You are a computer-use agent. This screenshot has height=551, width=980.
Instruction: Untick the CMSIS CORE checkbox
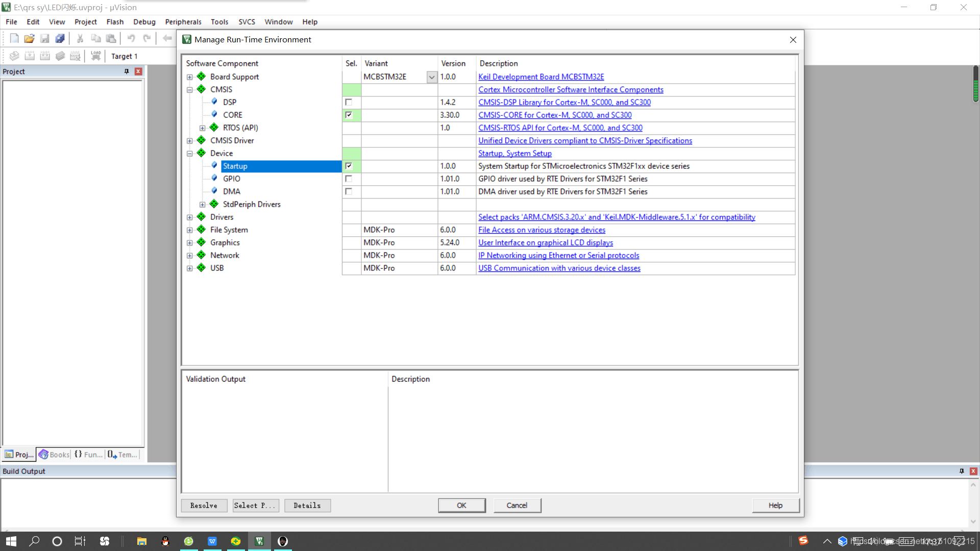coord(349,115)
